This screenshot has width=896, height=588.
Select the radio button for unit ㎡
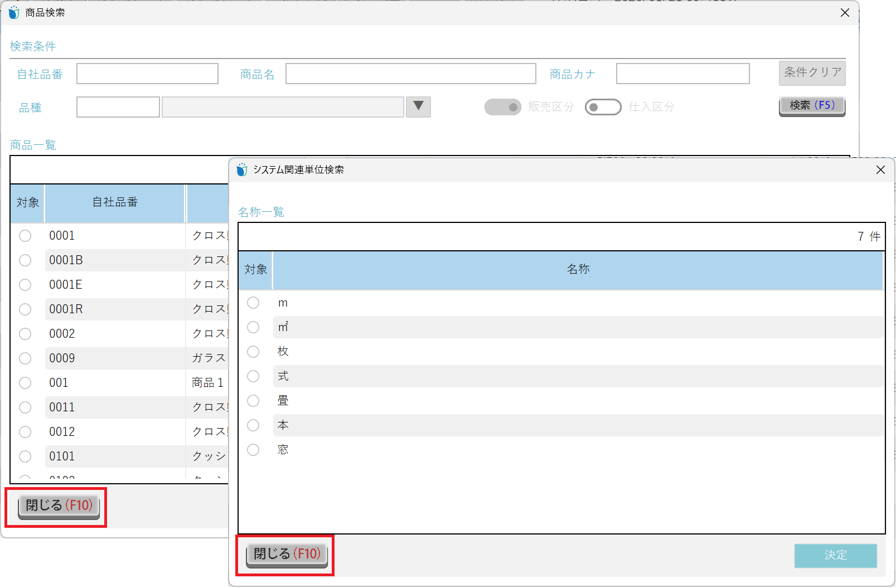(253, 327)
